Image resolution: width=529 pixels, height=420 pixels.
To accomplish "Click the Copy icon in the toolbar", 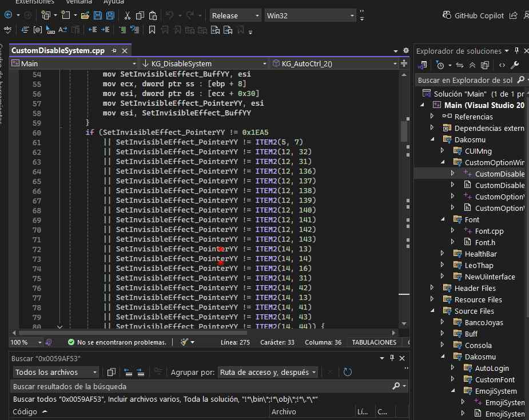I will pyautogui.click(x=140, y=15).
